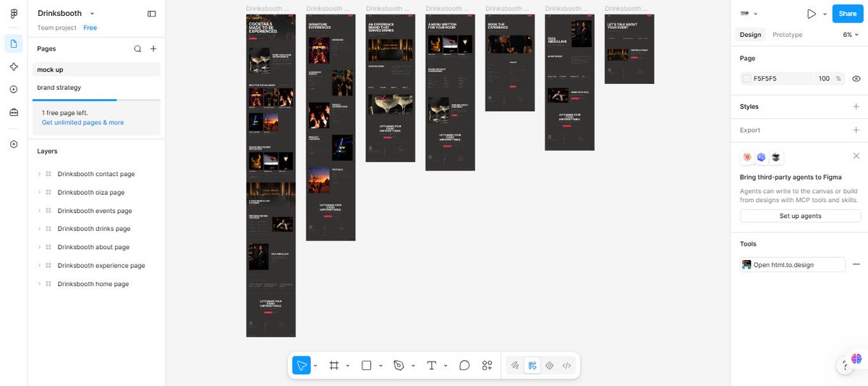The height and width of the screenshot is (386, 868).
Task: Expand Text tool options arrow
Action: tap(446, 366)
